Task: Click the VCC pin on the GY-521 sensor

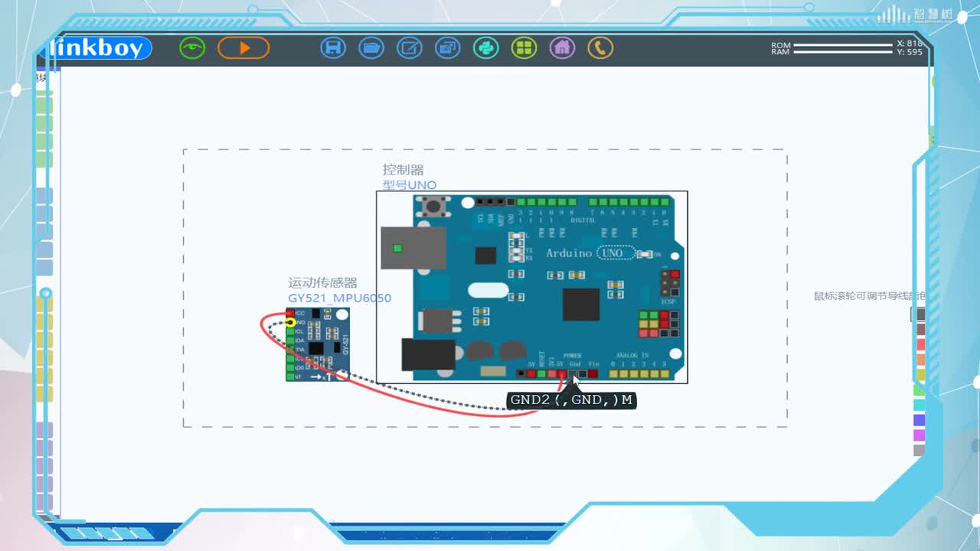Action: pyautogui.click(x=291, y=314)
